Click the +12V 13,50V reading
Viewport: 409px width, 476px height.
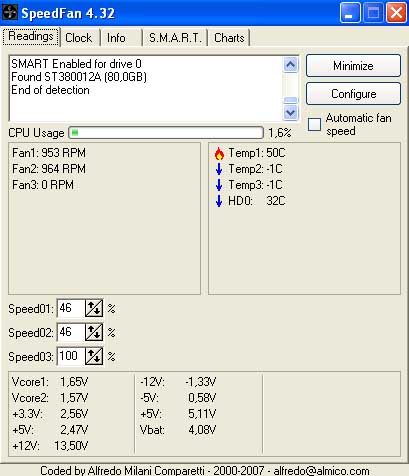click(50, 446)
